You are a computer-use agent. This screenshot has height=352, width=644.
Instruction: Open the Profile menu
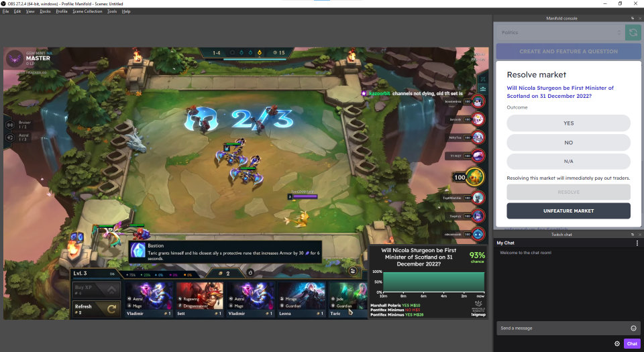click(x=62, y=11)
